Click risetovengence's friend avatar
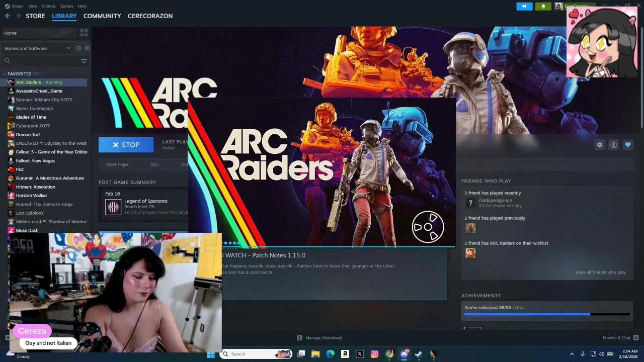 tap(470, 203)
